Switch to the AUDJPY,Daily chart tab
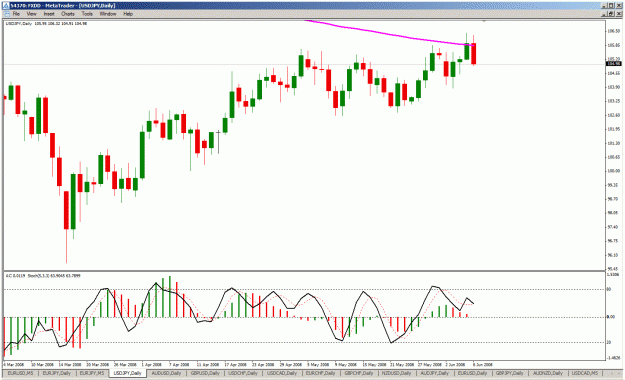Screen dimensions: 625x380 point(434,373)
